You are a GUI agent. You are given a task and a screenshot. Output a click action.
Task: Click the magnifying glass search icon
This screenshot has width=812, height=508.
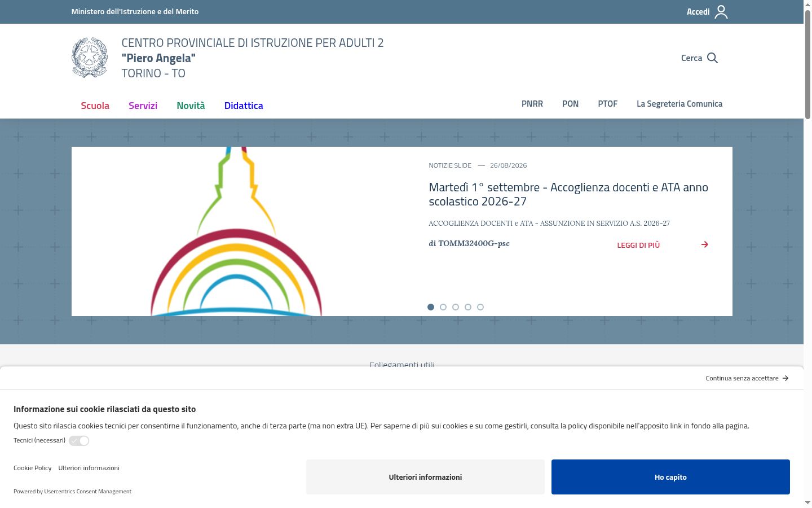(712, 58)
